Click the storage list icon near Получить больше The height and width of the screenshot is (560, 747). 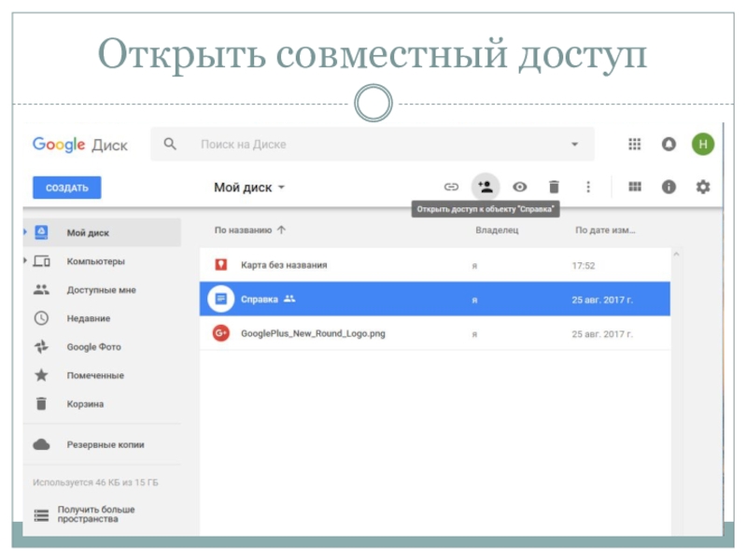tap(41, 515)
